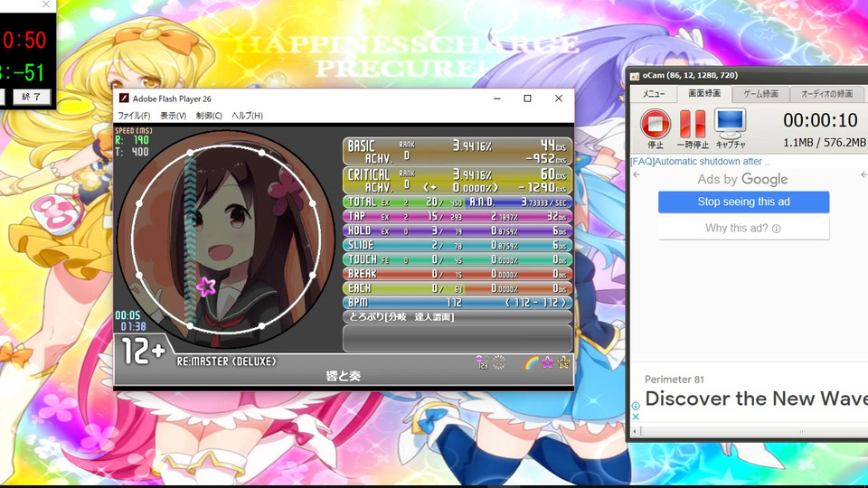Screen dimensions: 868x488
Task: Click the teal hold note lane in the play circle
Action: 190,238
